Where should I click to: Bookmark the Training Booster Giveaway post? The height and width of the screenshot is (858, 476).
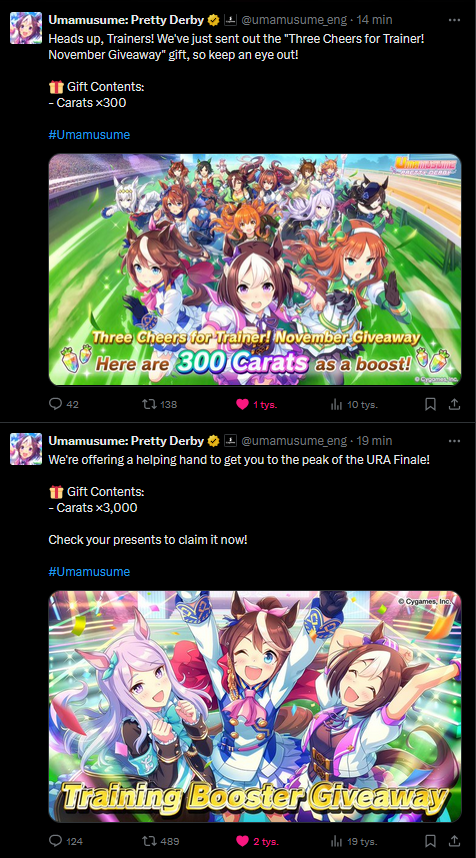(x=431, y=841)
